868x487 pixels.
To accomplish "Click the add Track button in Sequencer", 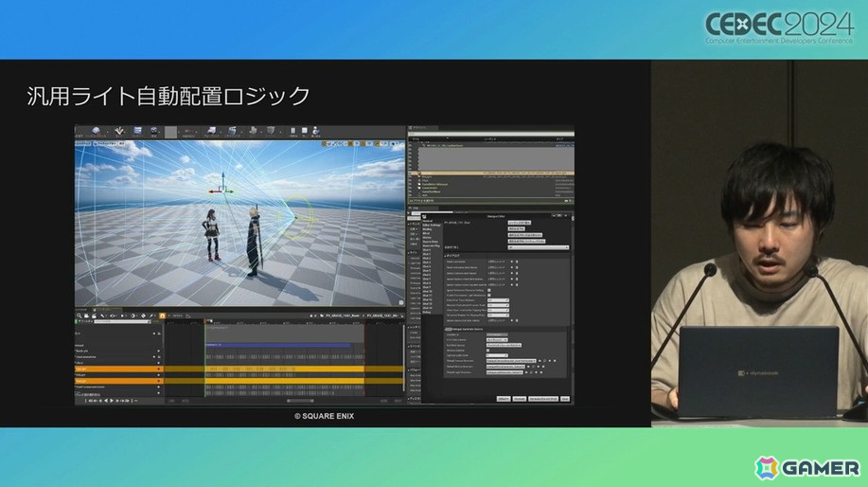I will click(x=84, y=321).
